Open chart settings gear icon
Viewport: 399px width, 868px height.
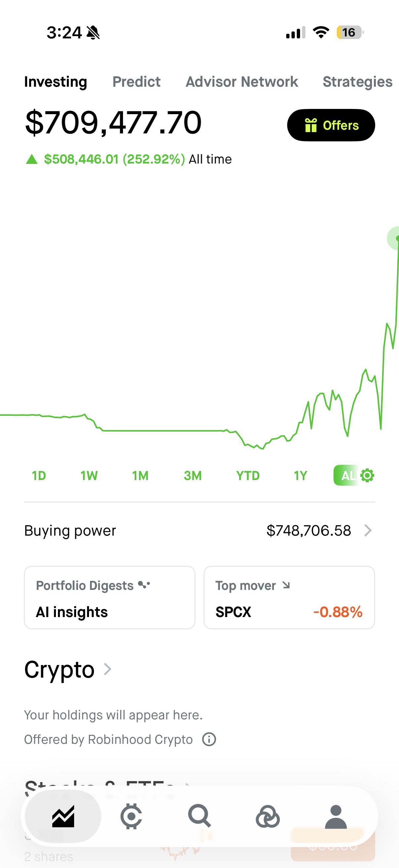pos(367,475)
